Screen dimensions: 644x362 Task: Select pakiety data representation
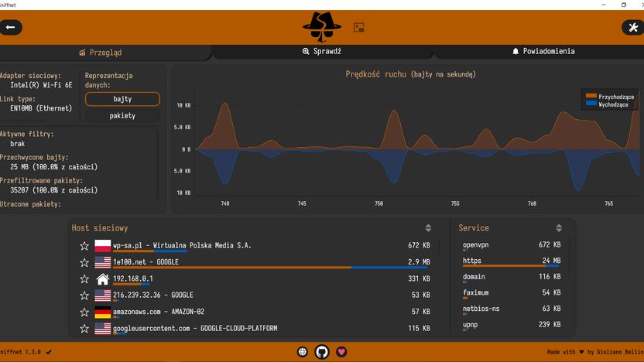coord(122,116)
